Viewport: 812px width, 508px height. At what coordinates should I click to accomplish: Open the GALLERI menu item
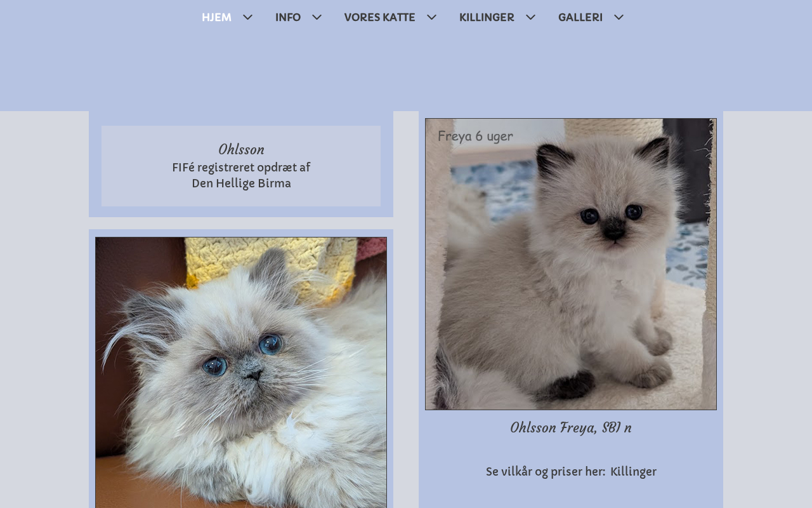[x=580, y=17]
